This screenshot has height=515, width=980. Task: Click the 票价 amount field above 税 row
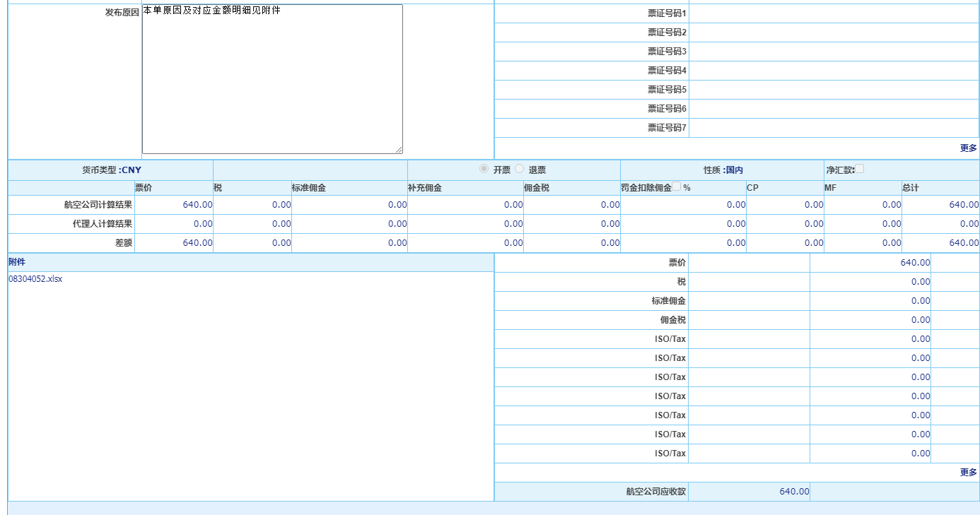click(x=870, y=263)
